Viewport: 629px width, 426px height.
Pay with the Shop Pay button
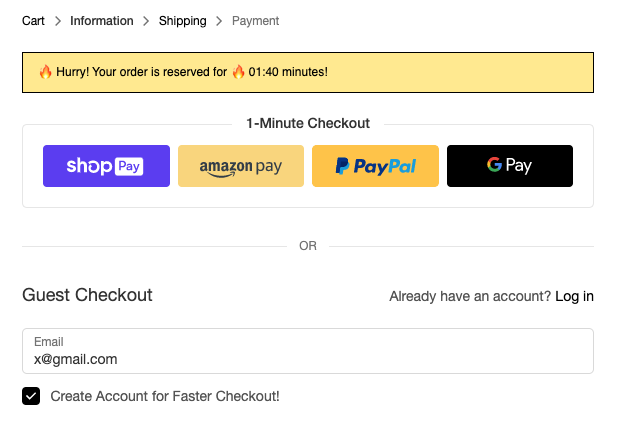106,166
